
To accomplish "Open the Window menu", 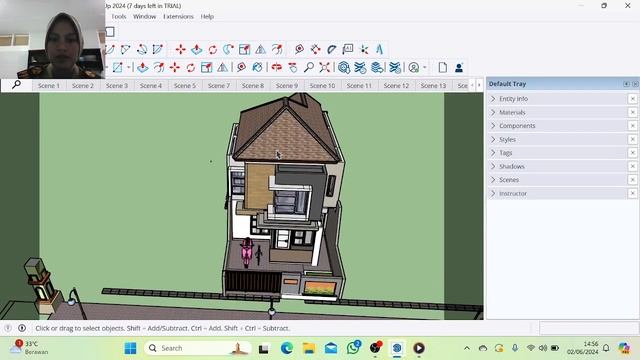I will pyautogui.click(x=144, y=16).
